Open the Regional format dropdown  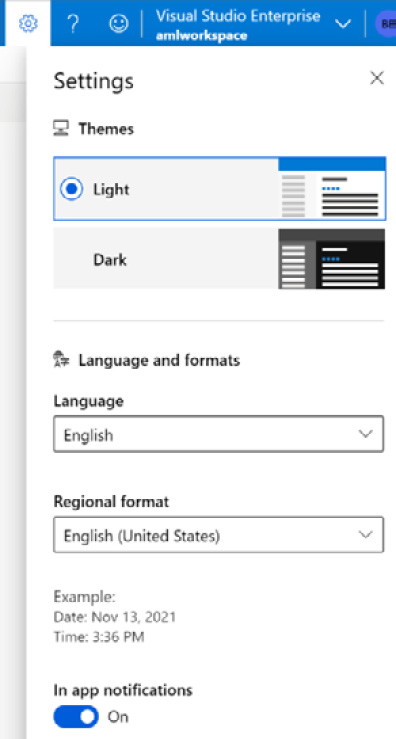[218, 535]
